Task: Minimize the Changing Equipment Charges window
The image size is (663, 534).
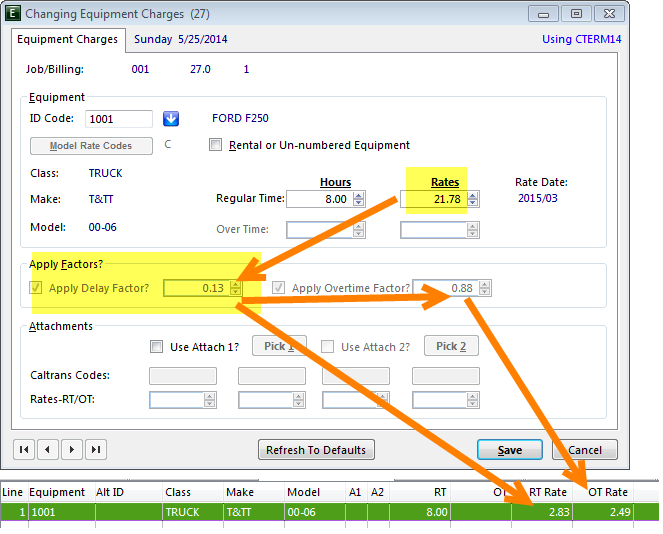Action: (x=544, y=14)
